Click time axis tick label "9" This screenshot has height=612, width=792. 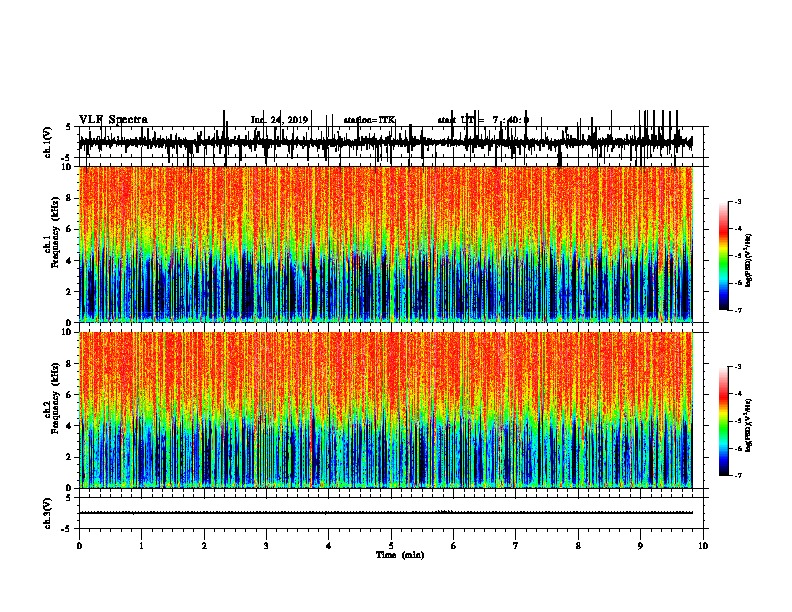point(640,546)
